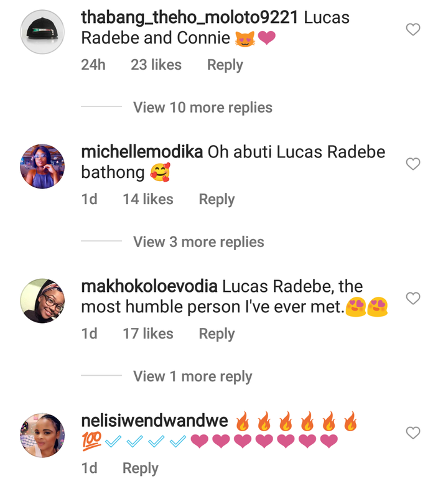Open thabang_theho_moloto9221's cap profile picture
The height and width of the screenshot is (481, 448).
pyautogui.click(x=42, y=32)
